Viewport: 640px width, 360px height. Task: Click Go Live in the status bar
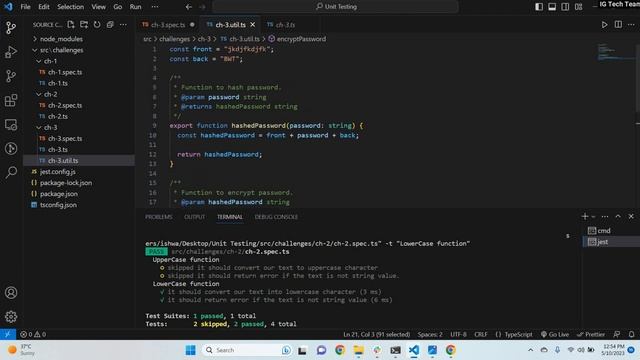click(x=555, y=334)
